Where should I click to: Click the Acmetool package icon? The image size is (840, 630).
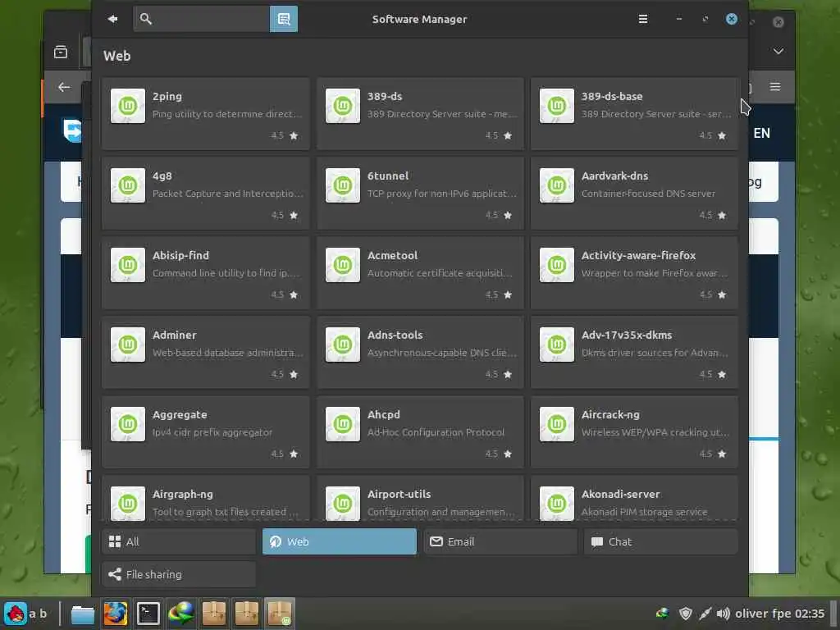coord(343,265)
